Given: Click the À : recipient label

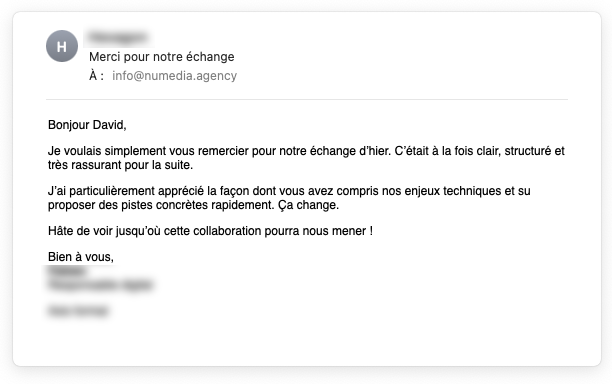Looking at the screenshot, I should (96, 76).
